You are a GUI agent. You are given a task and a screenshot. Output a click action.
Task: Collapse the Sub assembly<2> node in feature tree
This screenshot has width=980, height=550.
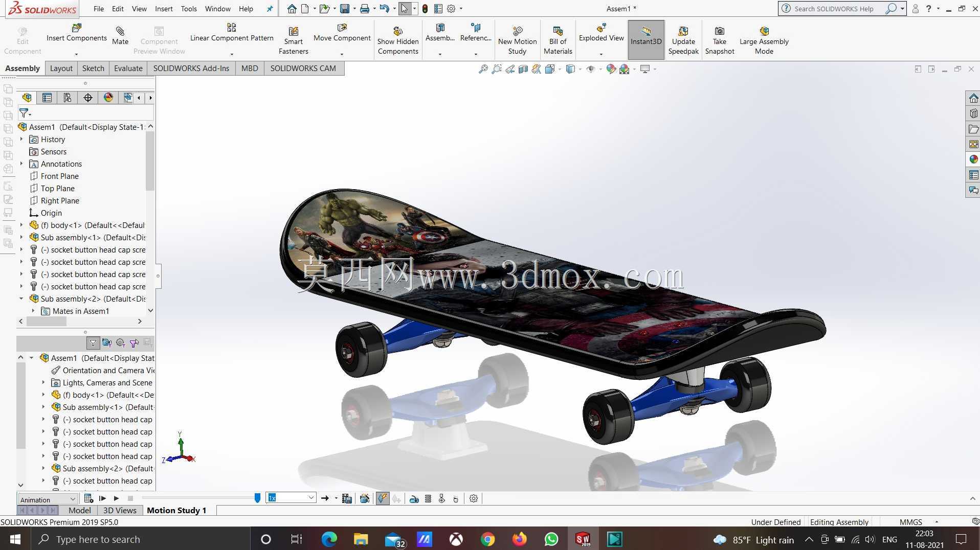point(21,299)
